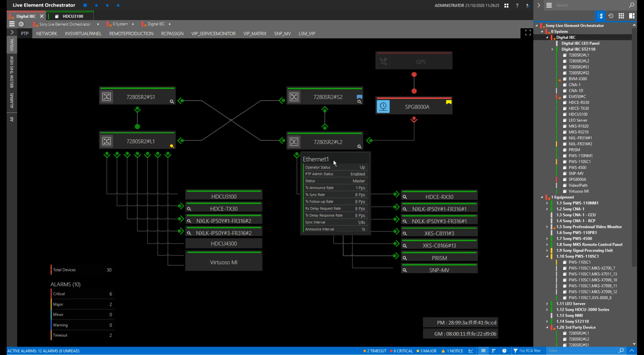
Task: Click the switch icon of 7280SR2#L1
Action: pyautogui.click(x=107, y=141)
